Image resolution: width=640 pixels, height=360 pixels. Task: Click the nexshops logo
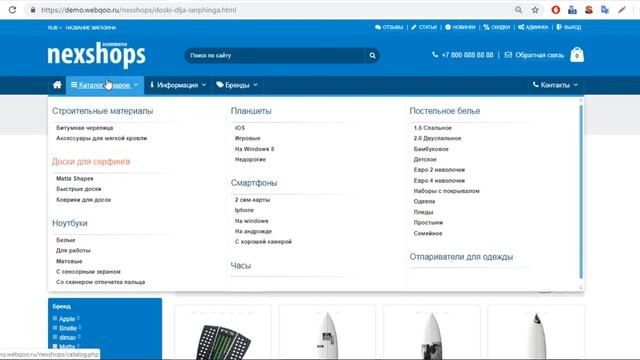(96, 54)
